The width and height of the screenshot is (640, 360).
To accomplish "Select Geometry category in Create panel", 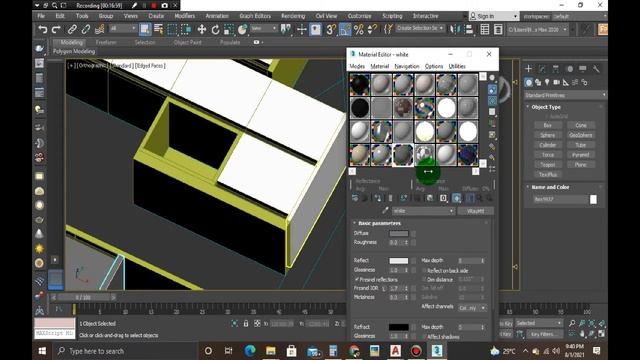I will pos(529,82).
